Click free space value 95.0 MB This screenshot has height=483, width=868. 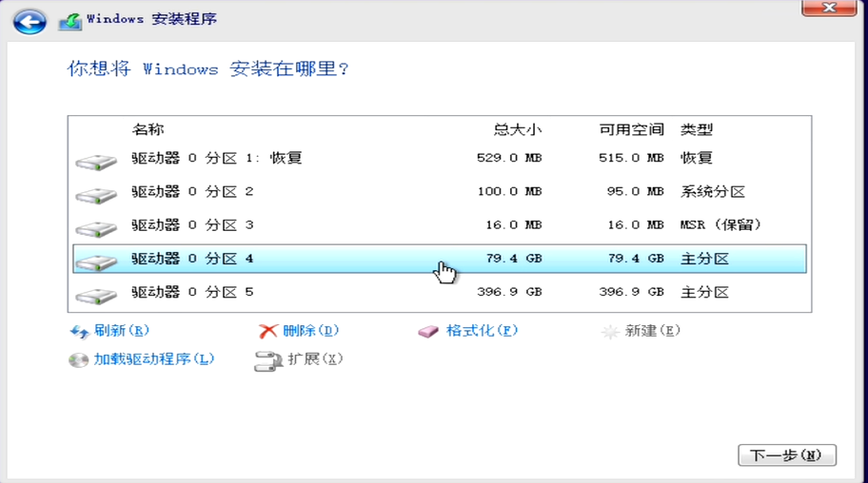635,192
